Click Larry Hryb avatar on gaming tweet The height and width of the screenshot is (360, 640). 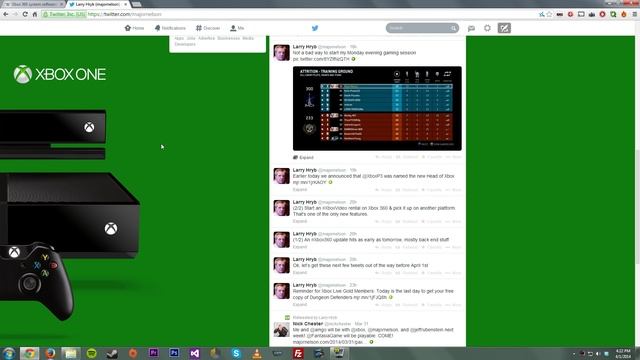(x=281, y=53)
